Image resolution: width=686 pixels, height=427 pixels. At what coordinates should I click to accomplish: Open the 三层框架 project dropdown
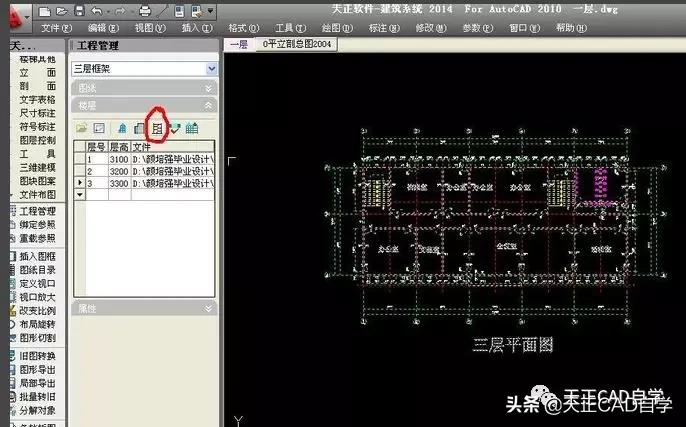point(211,69)
